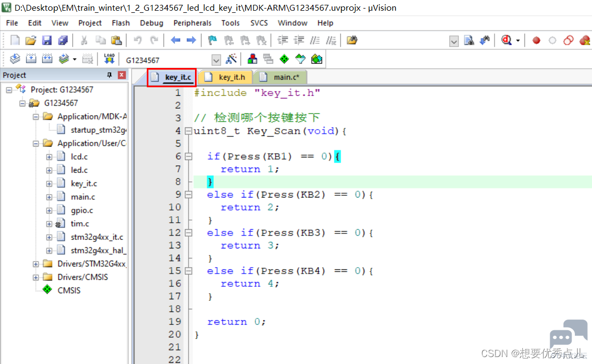Insert breakpoint with red circle icon
The height and width of the screenshot is (364, 592).
pos(536,40)
